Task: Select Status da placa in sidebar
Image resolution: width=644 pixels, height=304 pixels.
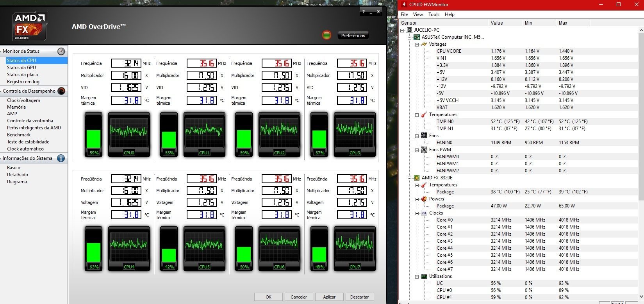Action: [22, 75]
